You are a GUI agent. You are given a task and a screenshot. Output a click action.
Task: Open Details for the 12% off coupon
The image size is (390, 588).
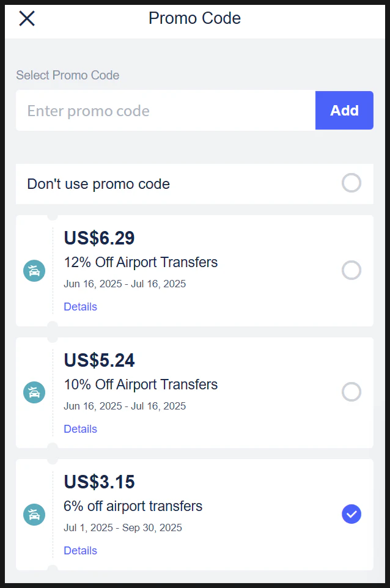pos(80,307)
